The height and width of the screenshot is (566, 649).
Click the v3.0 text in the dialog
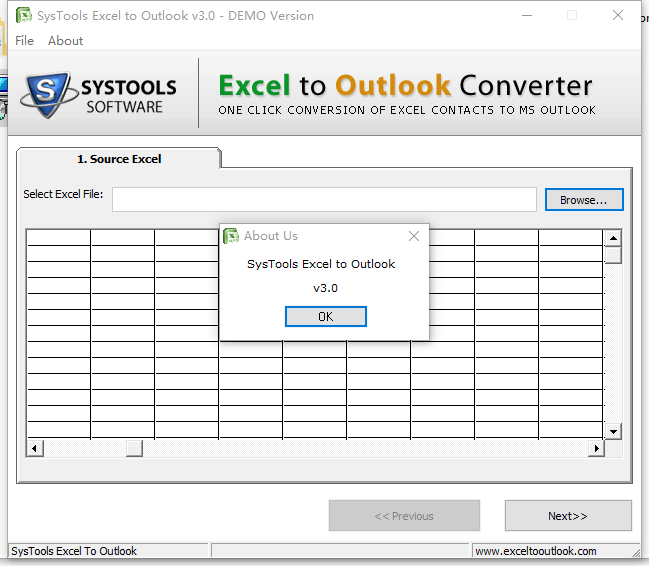pos(325,288)
